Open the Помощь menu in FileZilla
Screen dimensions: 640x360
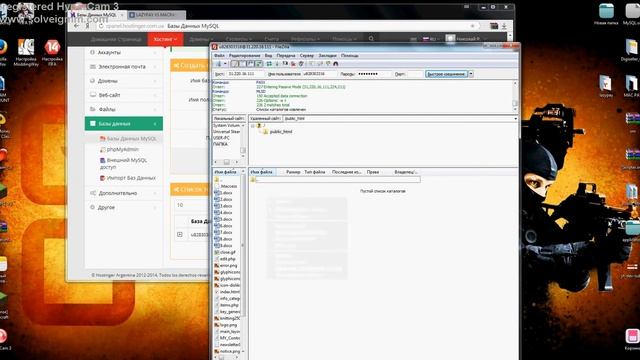pos(349,56)
